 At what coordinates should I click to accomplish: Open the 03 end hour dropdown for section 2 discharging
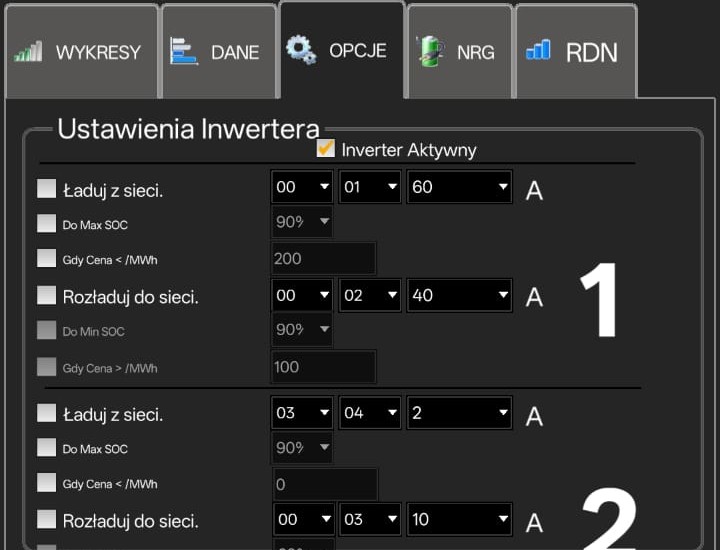click(x=370, y=519)
